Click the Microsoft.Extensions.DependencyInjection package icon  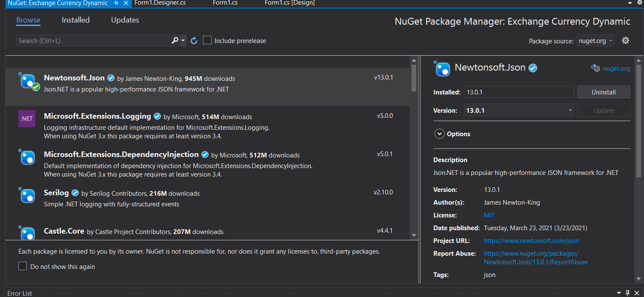click(x=27, y=157)
